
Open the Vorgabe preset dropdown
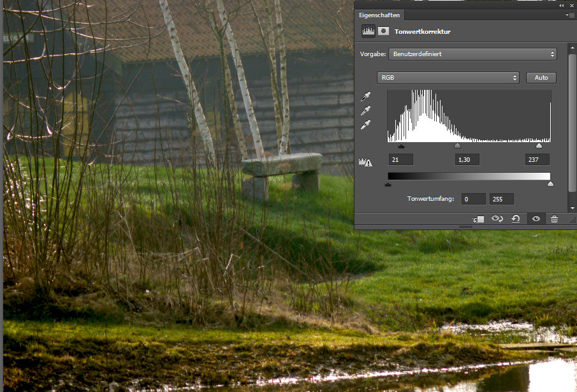pos(473,54)
